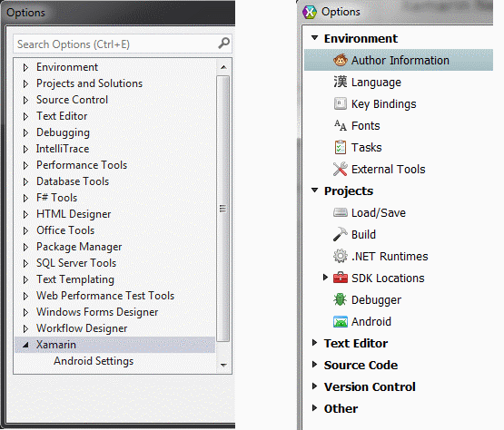This screenshot has height=430, width=504.
Task: Expand the Performance Tools node
Action: (25, 165)
